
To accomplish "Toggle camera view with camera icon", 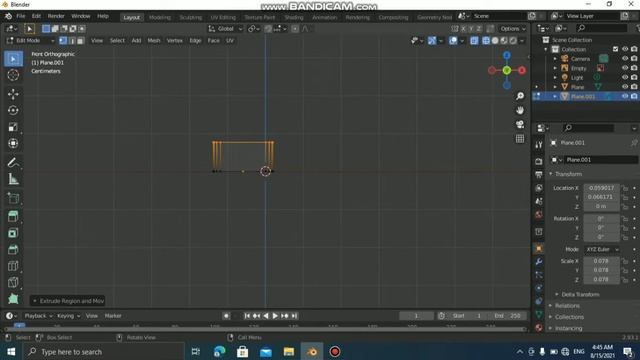I will coord(520,124).
